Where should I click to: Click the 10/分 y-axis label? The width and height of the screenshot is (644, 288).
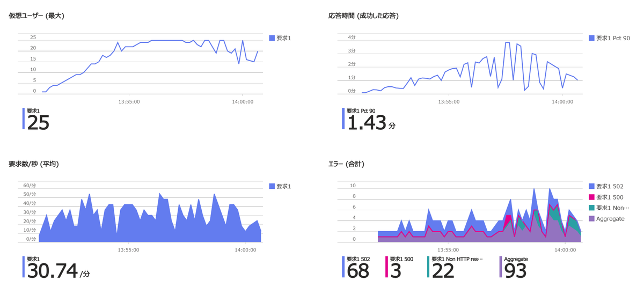pos(29,230)
